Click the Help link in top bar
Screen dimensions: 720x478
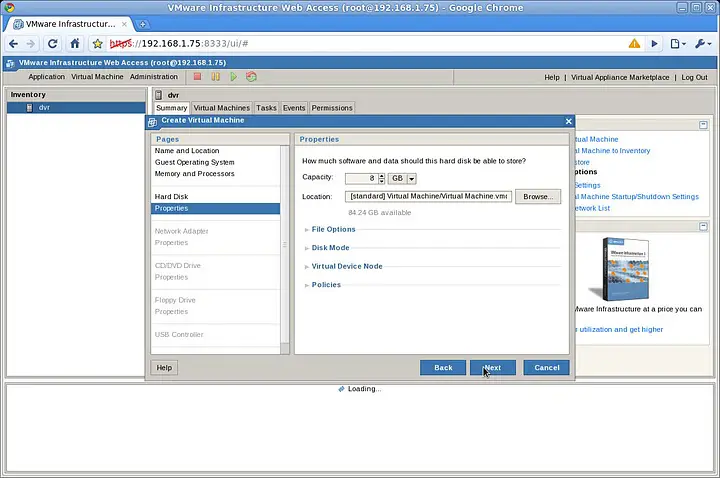[x=552, y=77]
